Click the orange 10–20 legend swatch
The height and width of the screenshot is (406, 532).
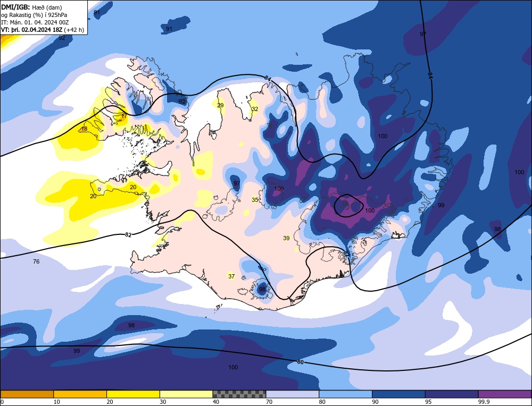(x=80, y=394)
